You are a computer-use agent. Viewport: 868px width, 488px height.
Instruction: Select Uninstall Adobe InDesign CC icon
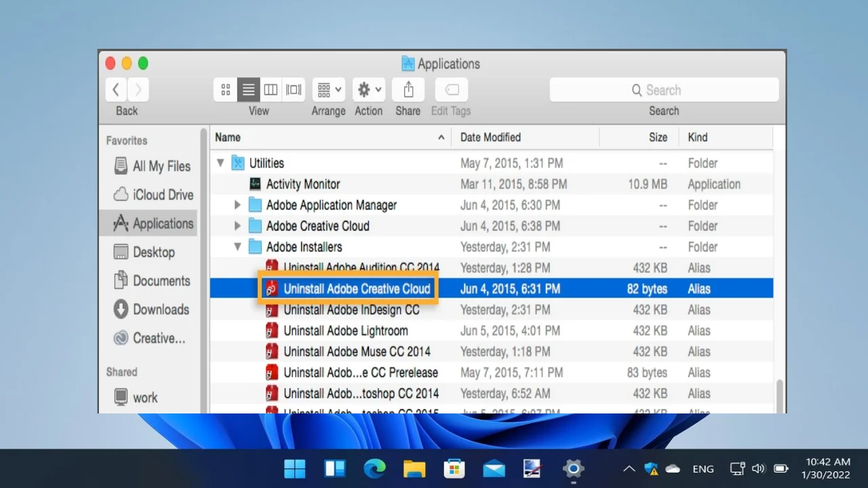pyautogui.click(x=272, y=310)
